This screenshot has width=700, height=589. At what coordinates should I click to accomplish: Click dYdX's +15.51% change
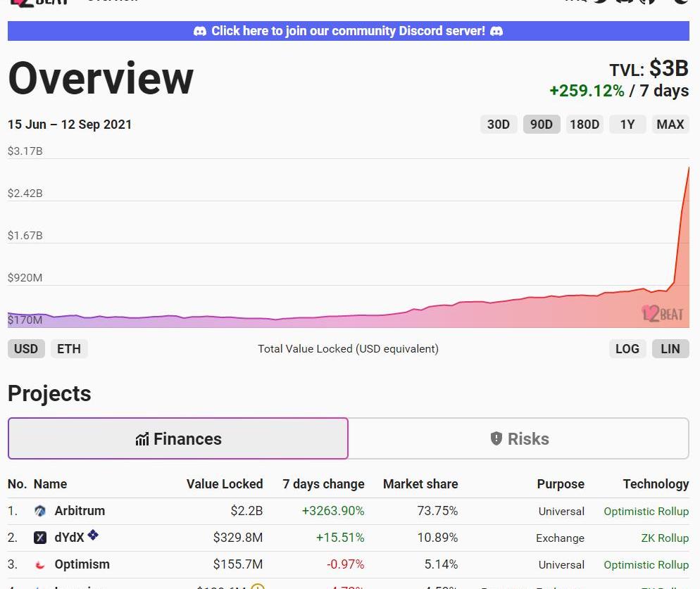[x=340, y=538]
